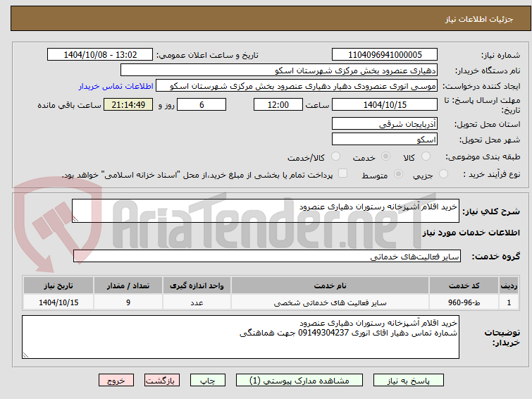Click the نام دستگاه خریدار field

pos(279,70)
